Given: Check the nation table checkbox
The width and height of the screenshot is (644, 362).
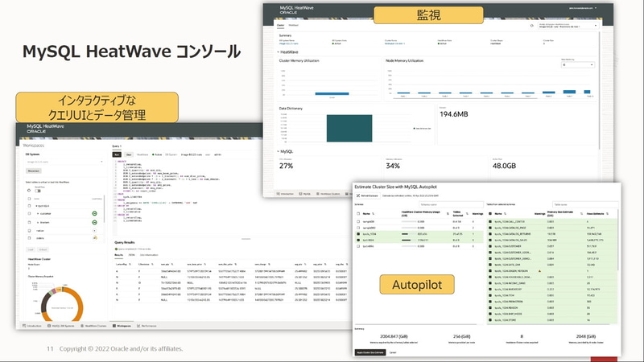Looking at the screenshot, I should coord(29,231).
